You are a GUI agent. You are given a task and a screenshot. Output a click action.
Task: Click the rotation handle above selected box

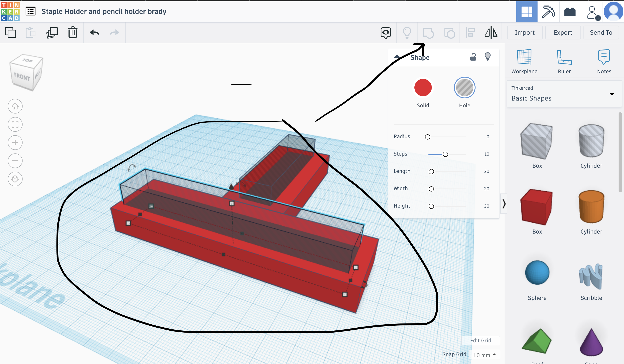coord(132,167)
